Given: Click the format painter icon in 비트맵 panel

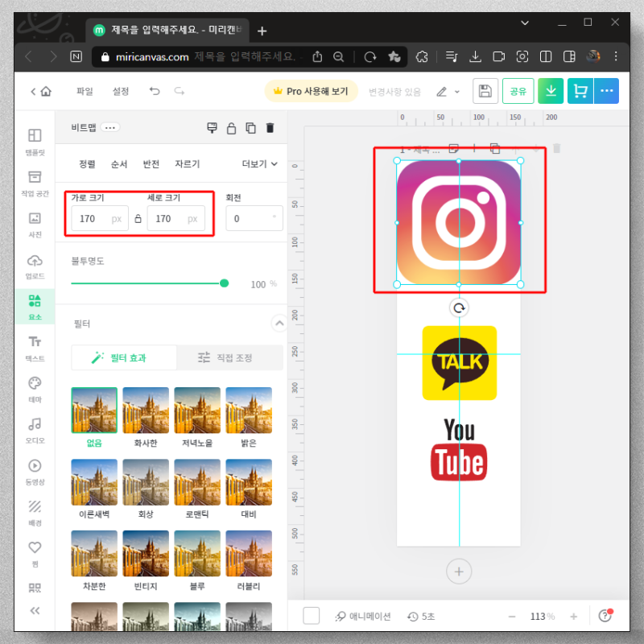Looking at the screenshot, I should pyautogui.click(x=212, y=128).
